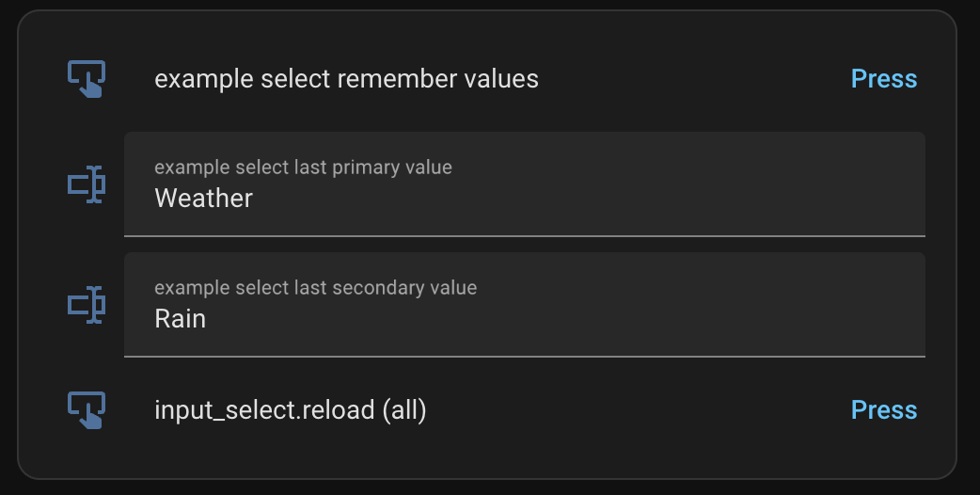Click the button icon beside example select remember values
Image resolution: width=980 pixels, height=495 pixels.
(87, 79)
